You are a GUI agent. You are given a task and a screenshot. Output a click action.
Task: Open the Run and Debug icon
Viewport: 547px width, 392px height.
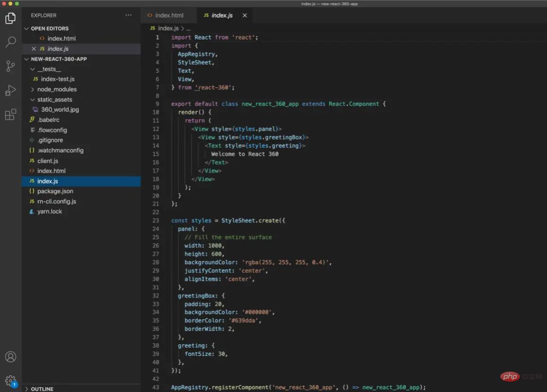[10, 90]
